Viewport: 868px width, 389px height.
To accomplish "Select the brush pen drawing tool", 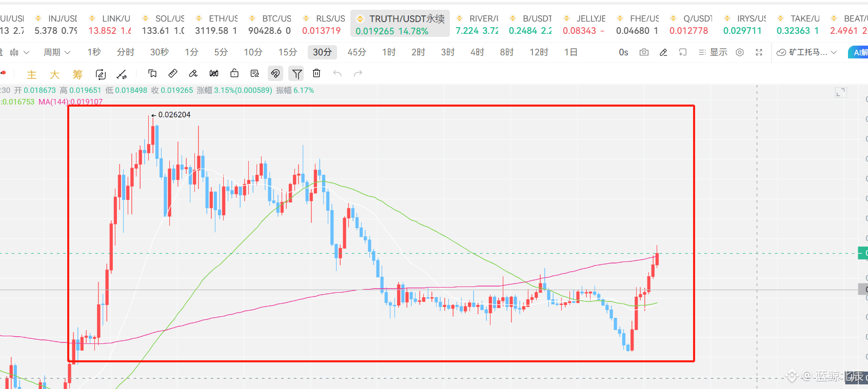I will point(193,73).
